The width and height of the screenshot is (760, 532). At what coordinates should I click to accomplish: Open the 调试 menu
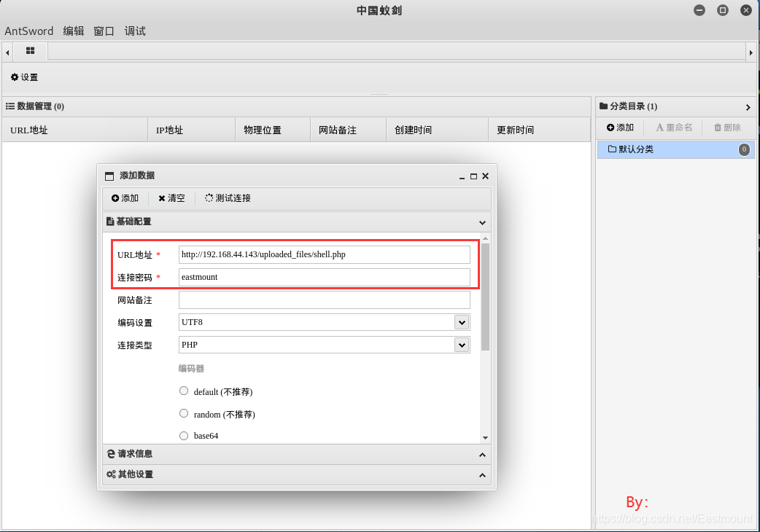point(135,31)
